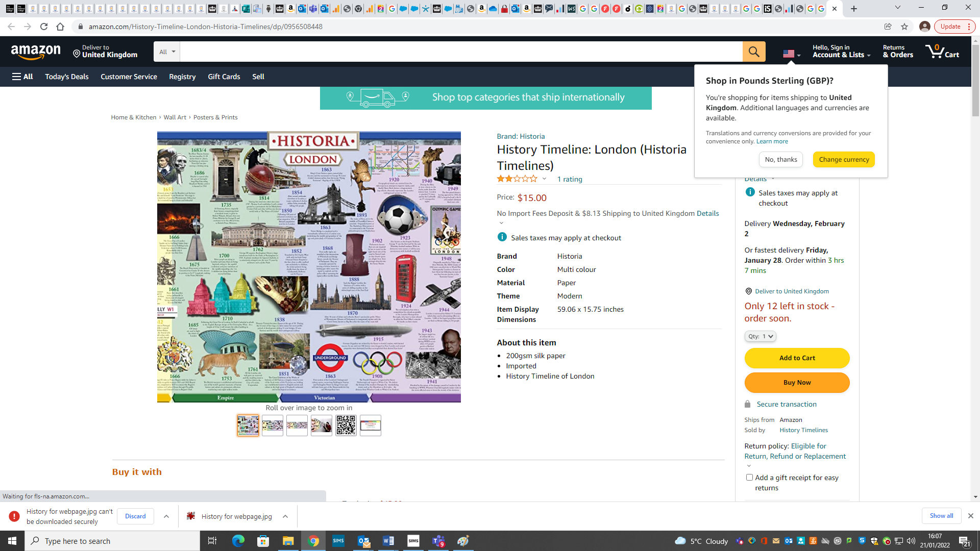Open the Qty quantity dropdown
This screenshot has width=980, height=551.
760,336
